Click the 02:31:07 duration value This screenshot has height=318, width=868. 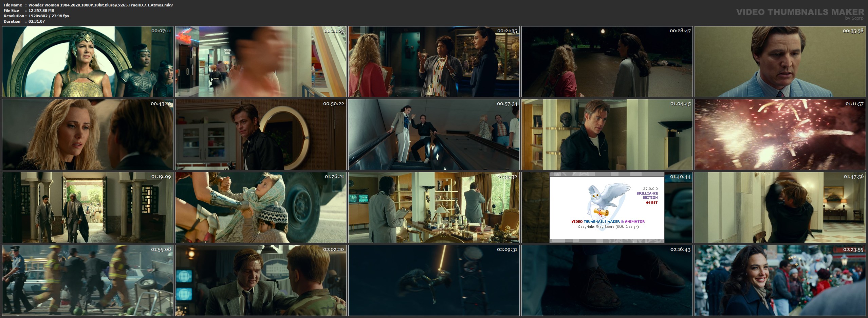37,21
